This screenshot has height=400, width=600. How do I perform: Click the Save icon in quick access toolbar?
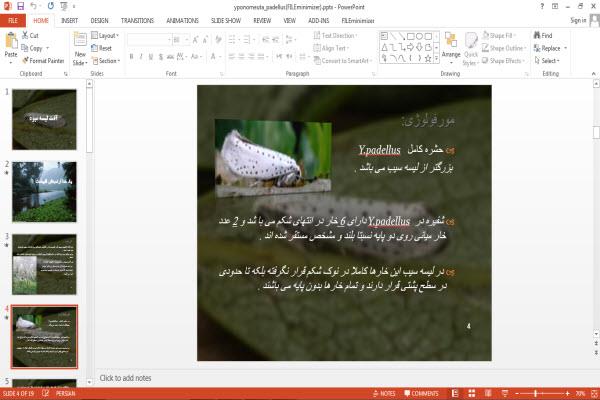pyautogui.click(x=20, y=6)
